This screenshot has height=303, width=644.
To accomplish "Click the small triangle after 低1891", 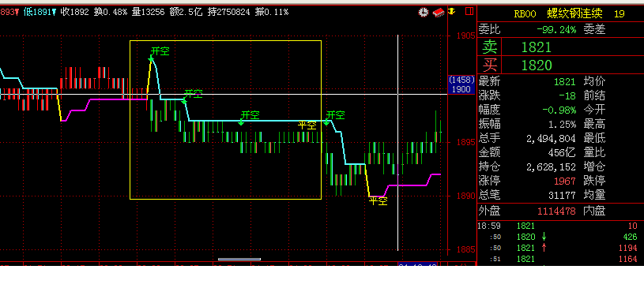I will pyautogui.click(x=54, y=13).
